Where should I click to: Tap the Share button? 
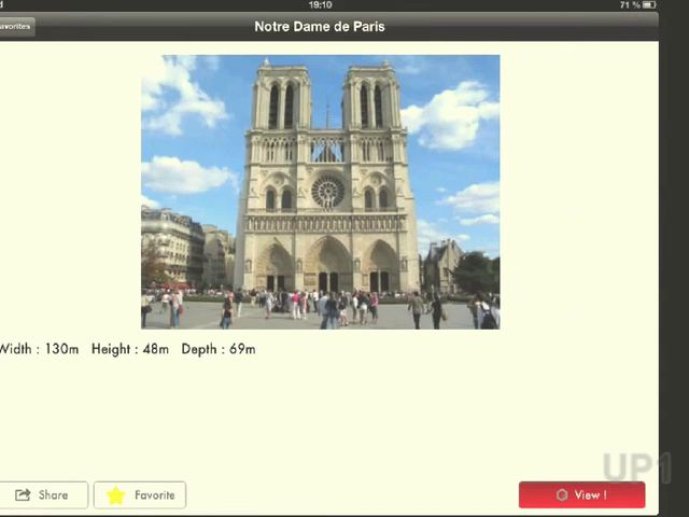[x=43, y=495]
